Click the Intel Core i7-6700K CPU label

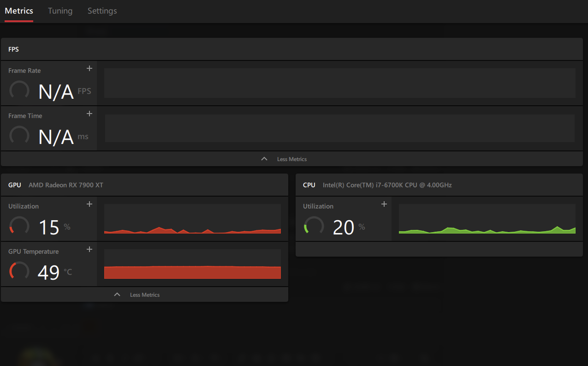pos(387,185)
